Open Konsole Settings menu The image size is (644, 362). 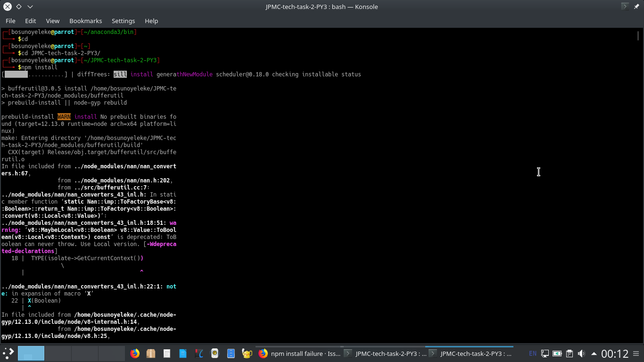123,21
